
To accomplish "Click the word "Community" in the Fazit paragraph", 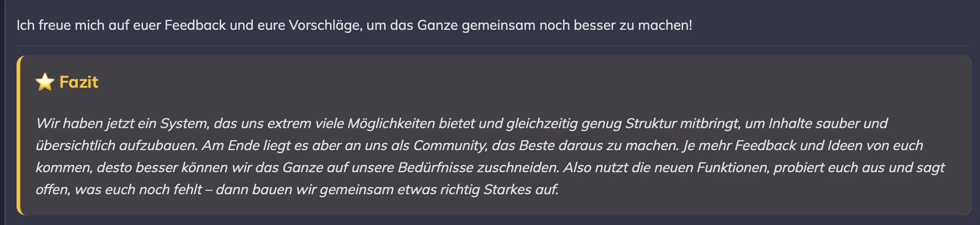I will tap(450, 146).
